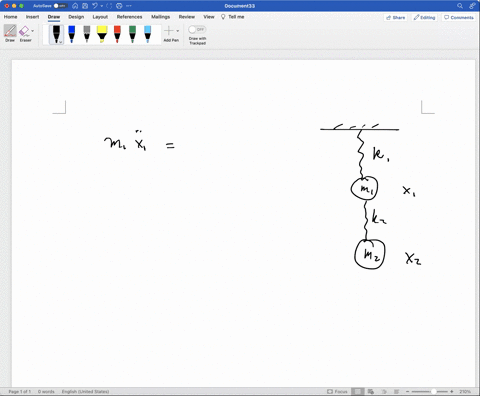Select the Eraser tool

click(24, 33)
